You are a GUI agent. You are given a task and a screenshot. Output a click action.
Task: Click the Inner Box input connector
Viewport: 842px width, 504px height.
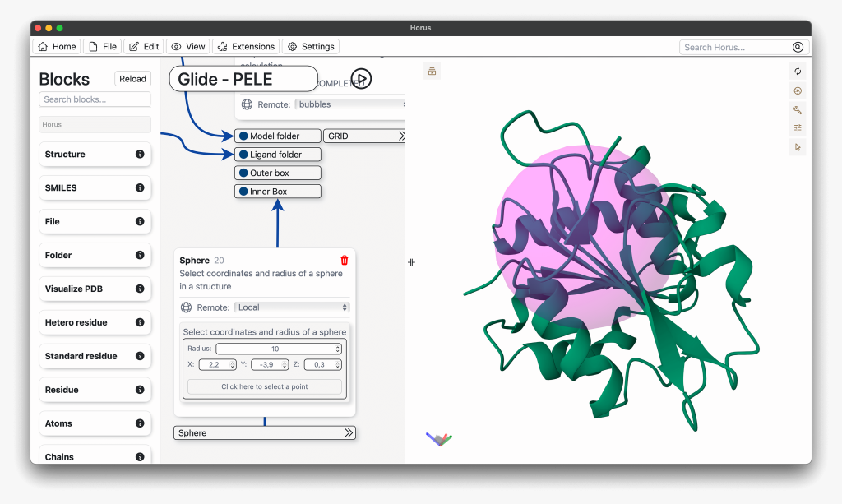coord(243,192)
